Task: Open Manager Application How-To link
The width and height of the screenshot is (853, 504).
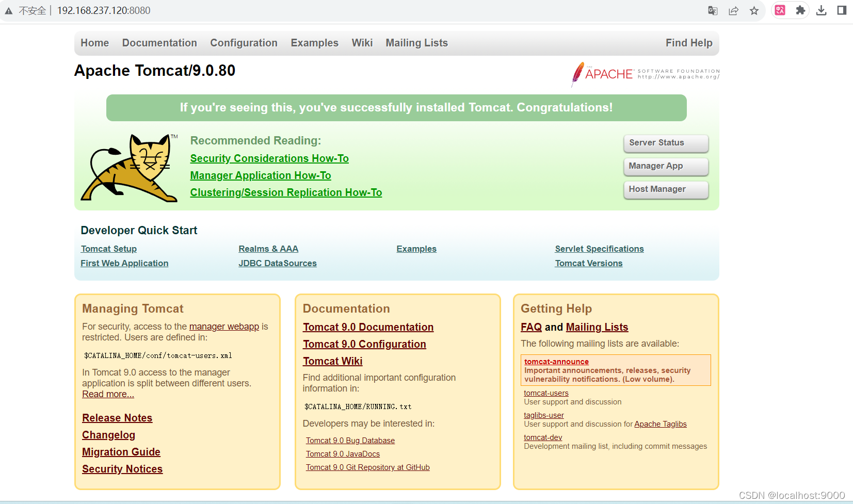Action: pyautogui.click(x=261, y=175)
